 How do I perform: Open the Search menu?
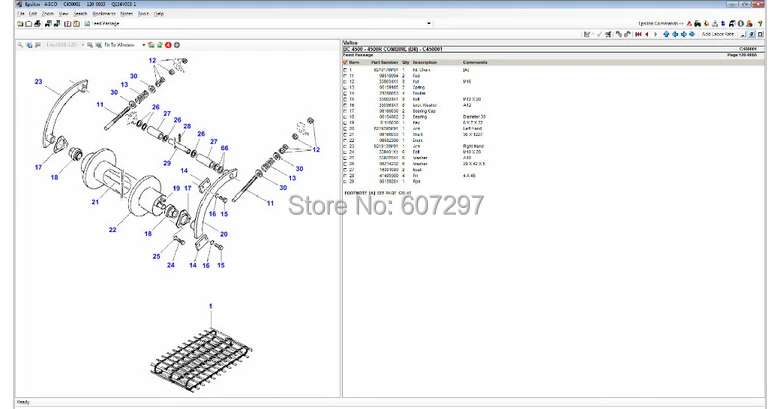tap(80, 14)
